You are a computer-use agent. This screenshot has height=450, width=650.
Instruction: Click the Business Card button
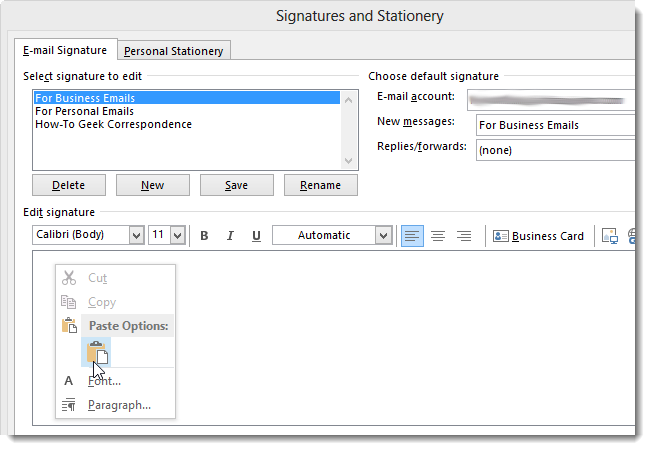(x=538, y=236)
